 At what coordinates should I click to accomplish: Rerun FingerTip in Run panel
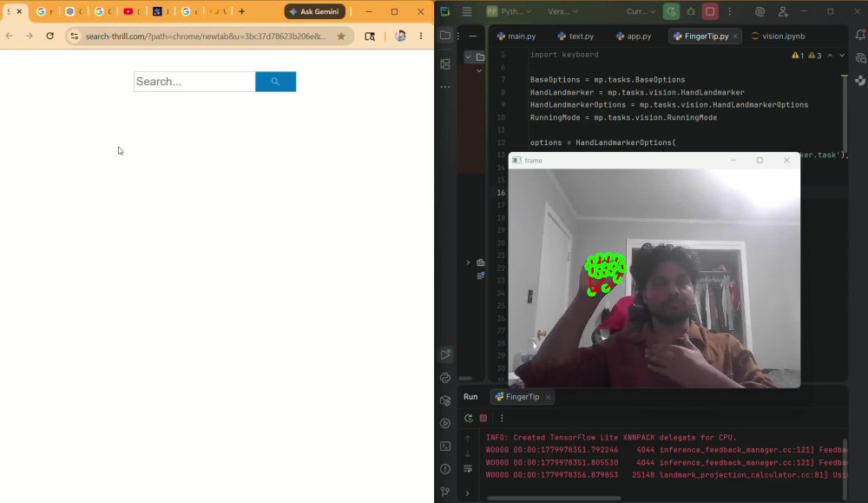[x=469, y=418]
